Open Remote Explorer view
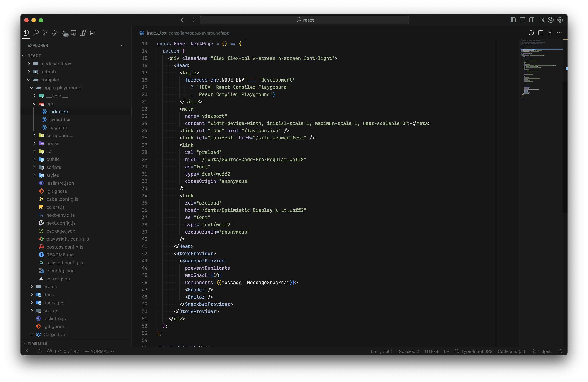 (73, 33)
